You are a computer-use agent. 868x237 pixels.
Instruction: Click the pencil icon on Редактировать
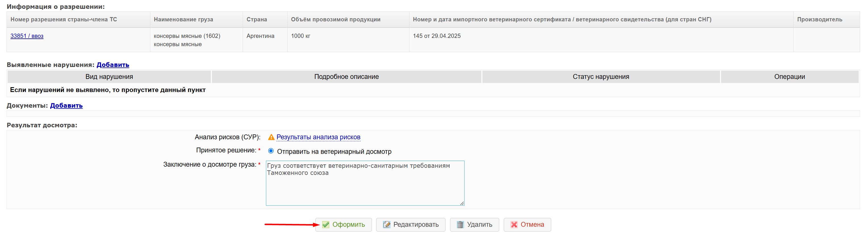coord(386,225)
